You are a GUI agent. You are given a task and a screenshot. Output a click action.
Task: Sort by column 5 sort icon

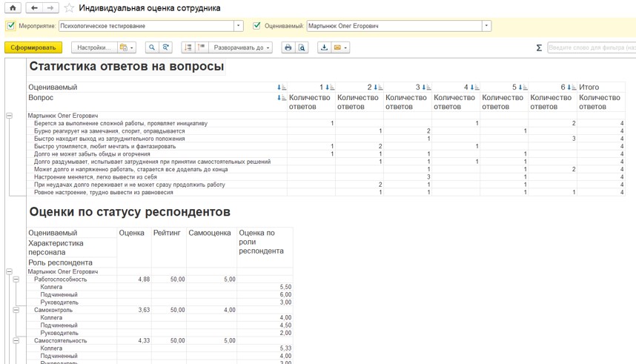pos(523,87)
